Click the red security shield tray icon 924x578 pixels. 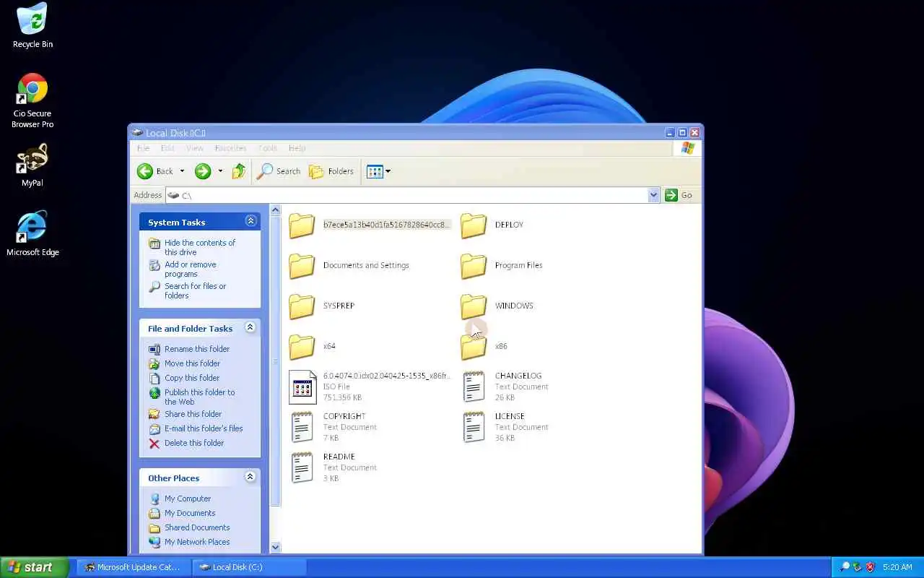[870, 567]
